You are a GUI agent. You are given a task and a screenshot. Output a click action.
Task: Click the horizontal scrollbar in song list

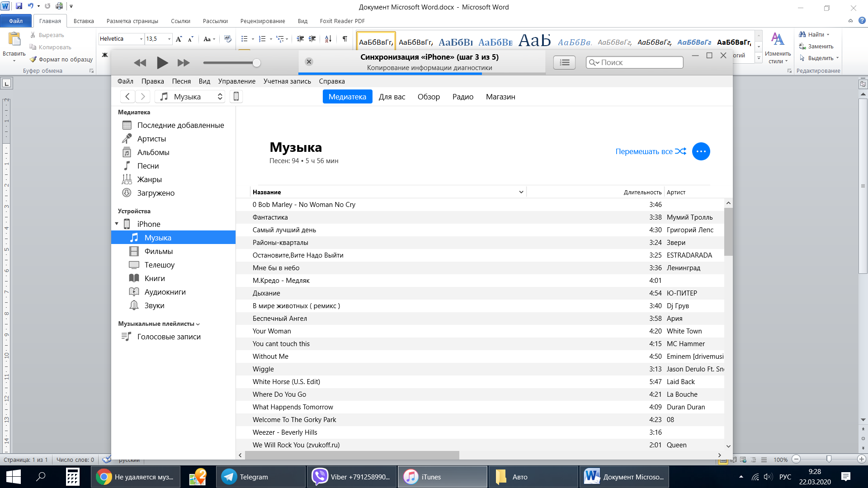point(352,455)
